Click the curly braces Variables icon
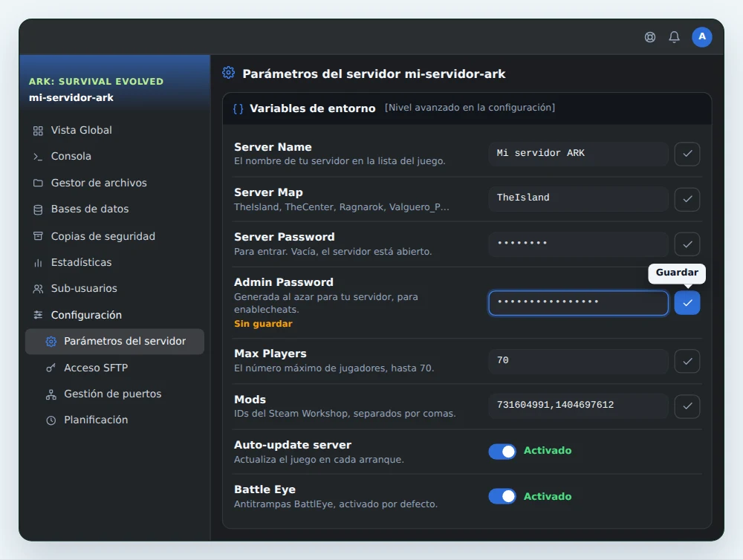The width and height of the screenshot is (743, 560). [x=239, y=108]
